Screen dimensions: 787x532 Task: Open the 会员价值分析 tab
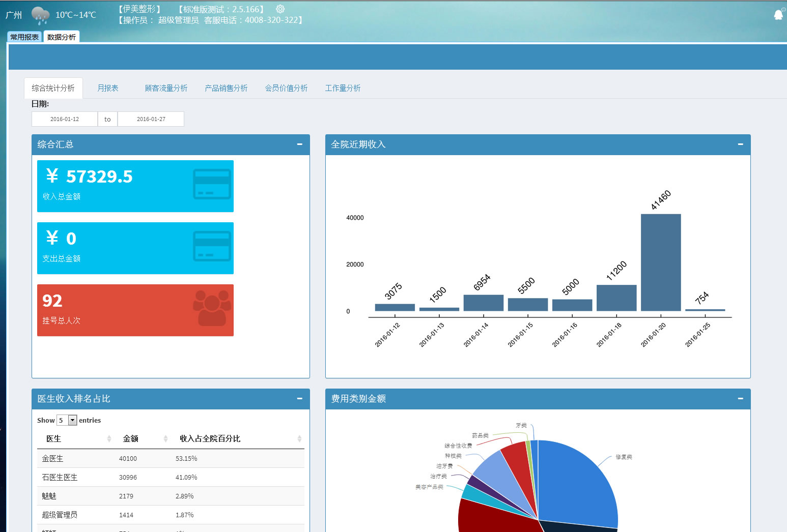[286, 88]
